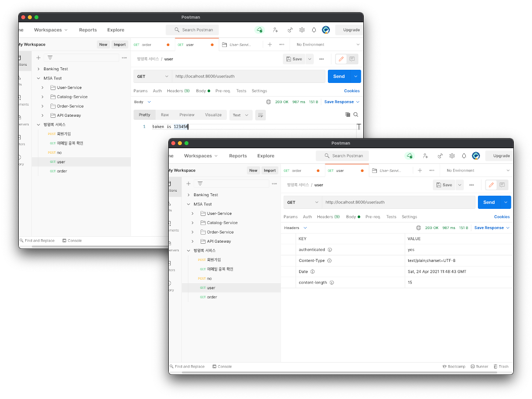Open Explore menu in front window

click(x=266, y=156)
